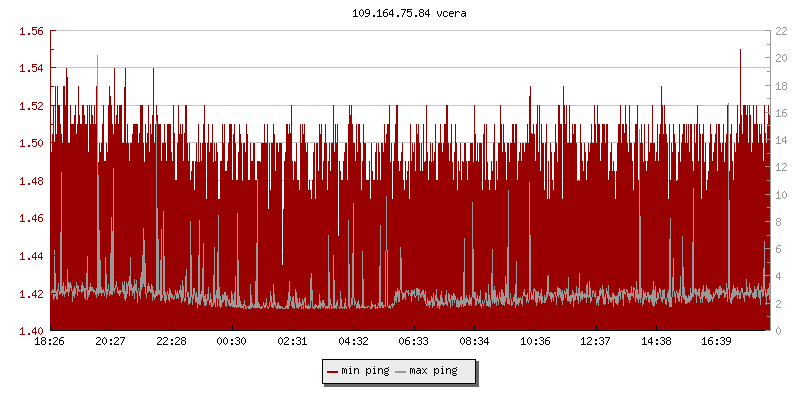800x400 pixels.
Task: Click the min ping legend color swatch
Action: (332, 372)
